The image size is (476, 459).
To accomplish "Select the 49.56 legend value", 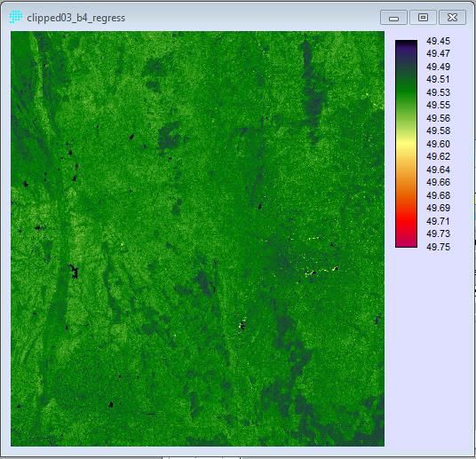I will [x=438, y=118].
